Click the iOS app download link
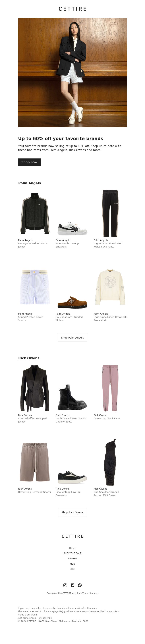Screen dimensions: 145x644 pyautogui.click(x=82, y=593)
